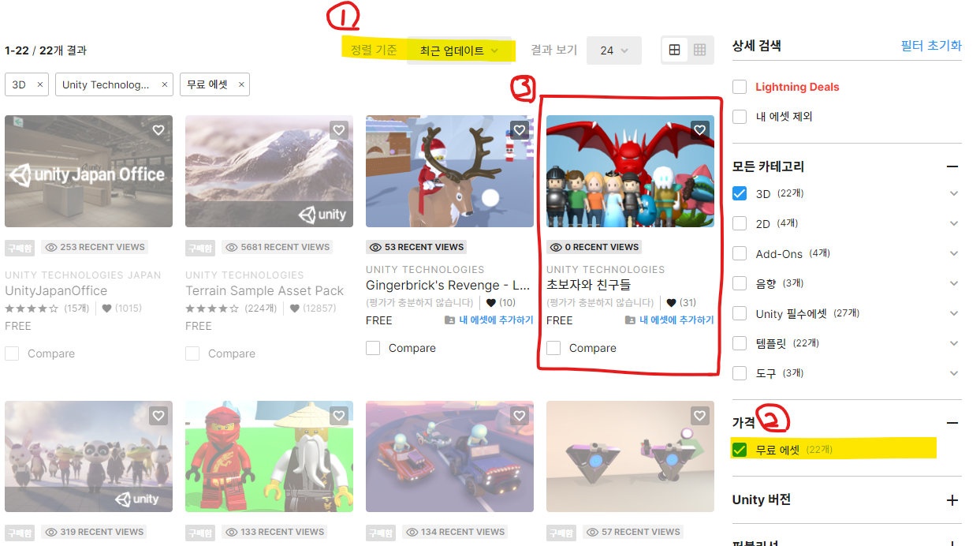Open the 최근 업데이트 sort dropdown
The image size is (980, 546).
(x=460, y=50)
